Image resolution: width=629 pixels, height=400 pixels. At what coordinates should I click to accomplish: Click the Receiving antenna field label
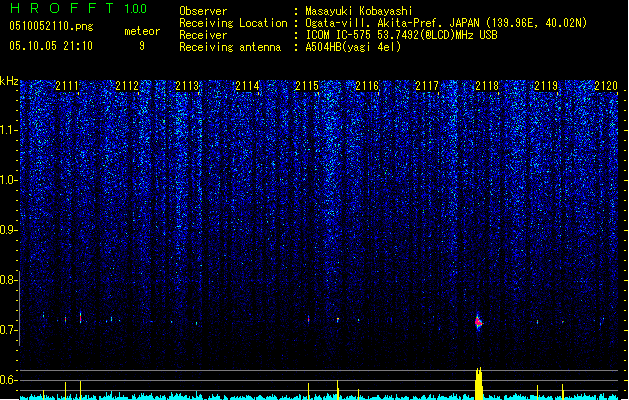tap(230, 47)
